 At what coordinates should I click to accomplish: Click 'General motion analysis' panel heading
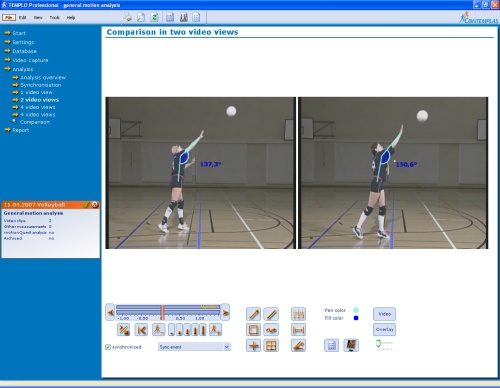click(x=33, y=213)
